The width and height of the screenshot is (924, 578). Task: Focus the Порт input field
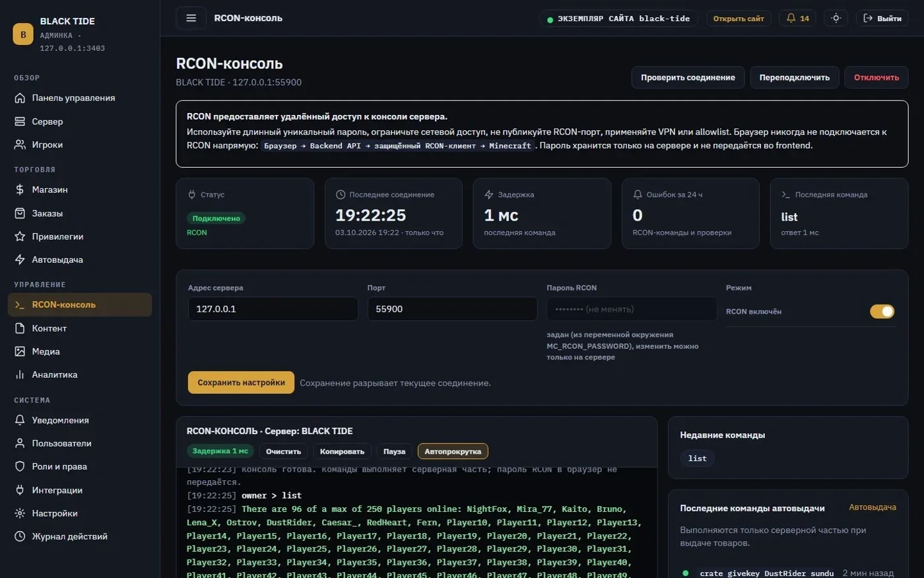tap(452, 309)
